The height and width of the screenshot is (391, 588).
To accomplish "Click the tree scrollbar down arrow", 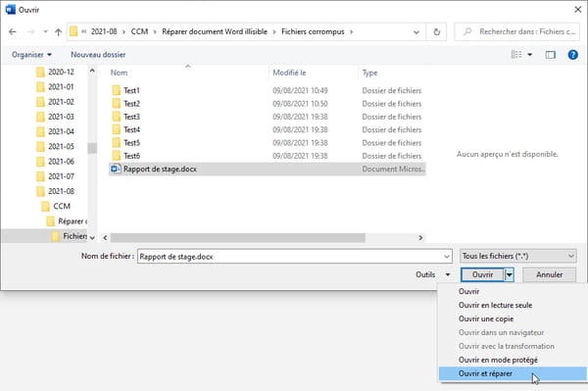I will pyautogui.click(x=92, y=238).
